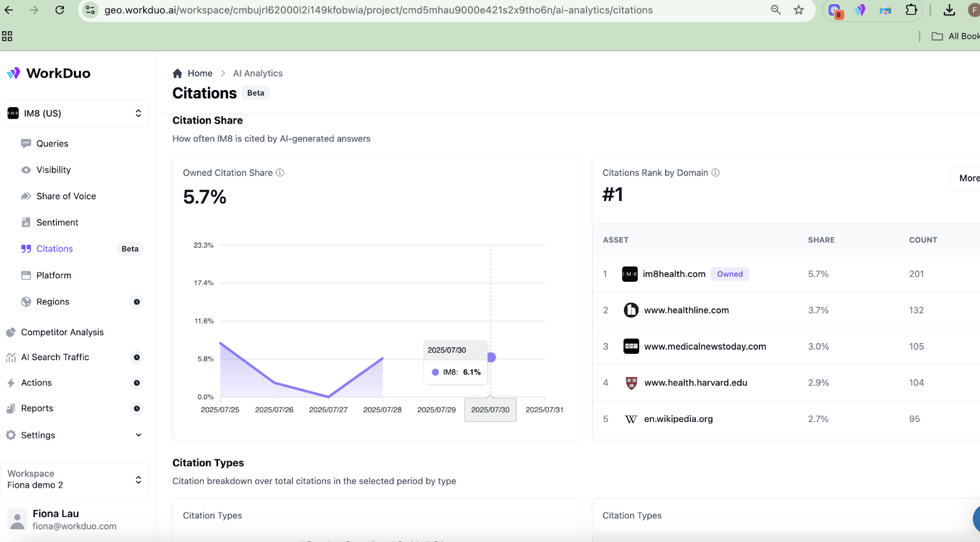Expand the Settings menu chevron
The image size is (980, 542).
click(138, 435)
